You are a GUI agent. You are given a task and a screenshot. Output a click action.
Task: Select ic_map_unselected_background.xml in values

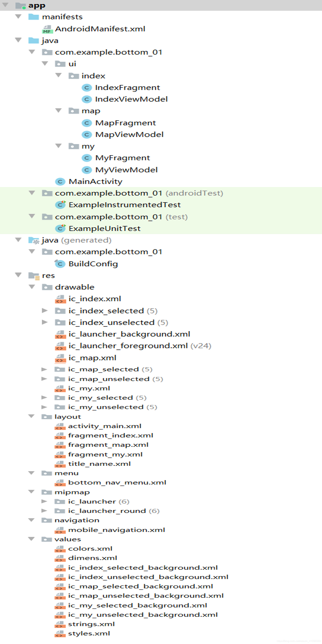(x=146, y=596)
